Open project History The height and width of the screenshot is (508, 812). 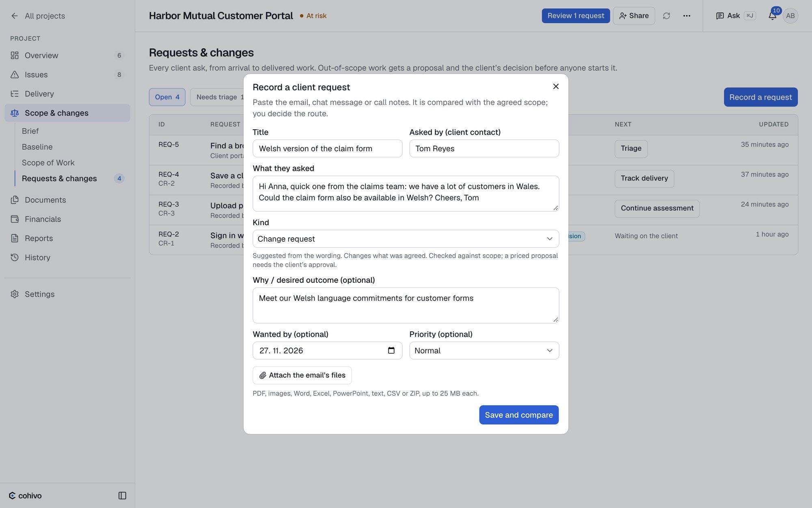point(67,257)
